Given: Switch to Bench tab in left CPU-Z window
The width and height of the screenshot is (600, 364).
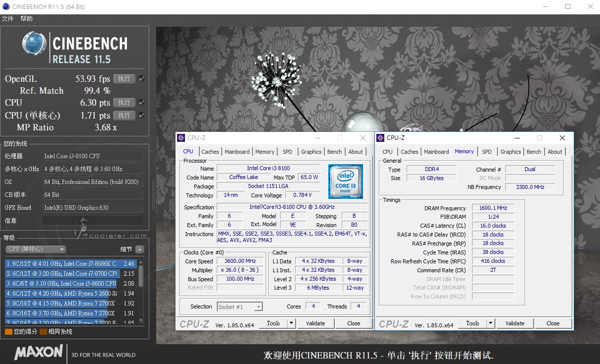Looking at the screenshot, I should (x=335, y=152).
